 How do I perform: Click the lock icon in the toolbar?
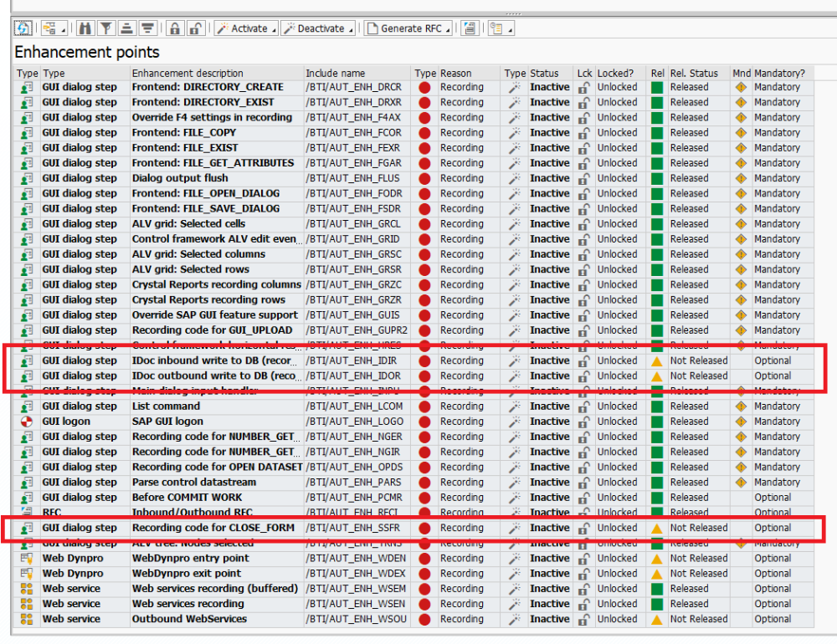pos(174,28)
